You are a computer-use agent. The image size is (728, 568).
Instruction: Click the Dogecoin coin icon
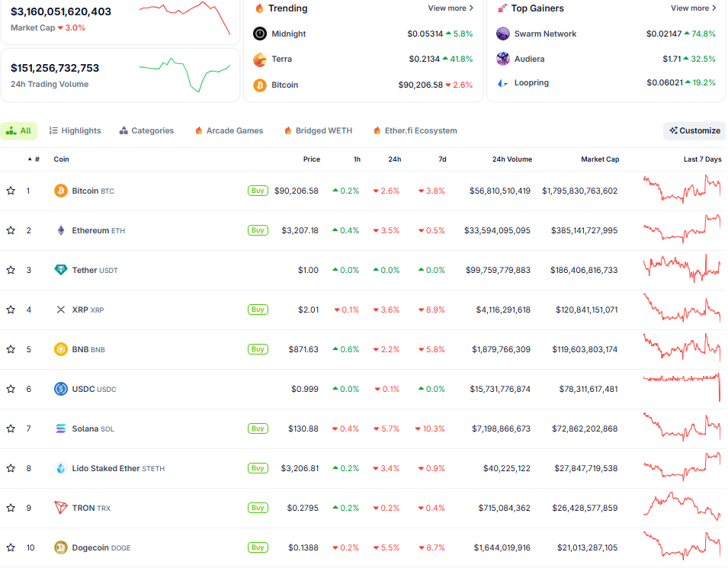coord(60,547)
